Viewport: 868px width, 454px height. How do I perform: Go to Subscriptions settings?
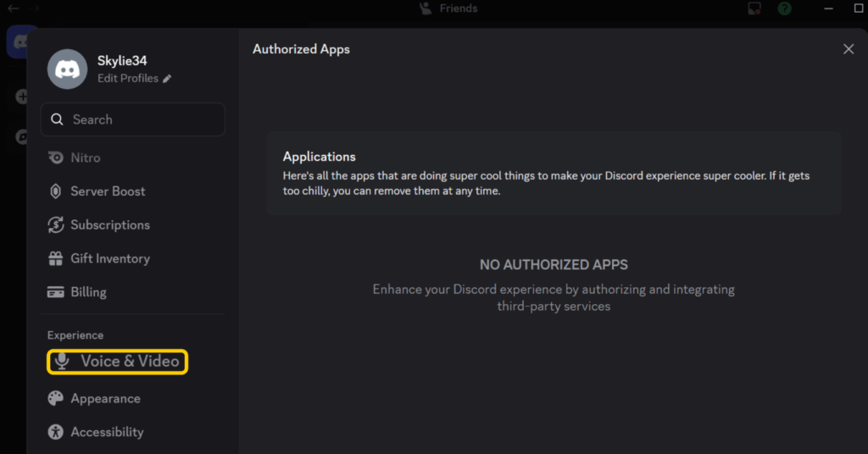[99, 225]
